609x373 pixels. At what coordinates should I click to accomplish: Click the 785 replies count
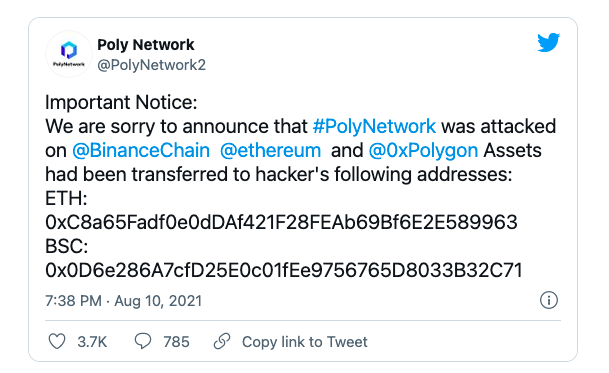coord(176,342)
